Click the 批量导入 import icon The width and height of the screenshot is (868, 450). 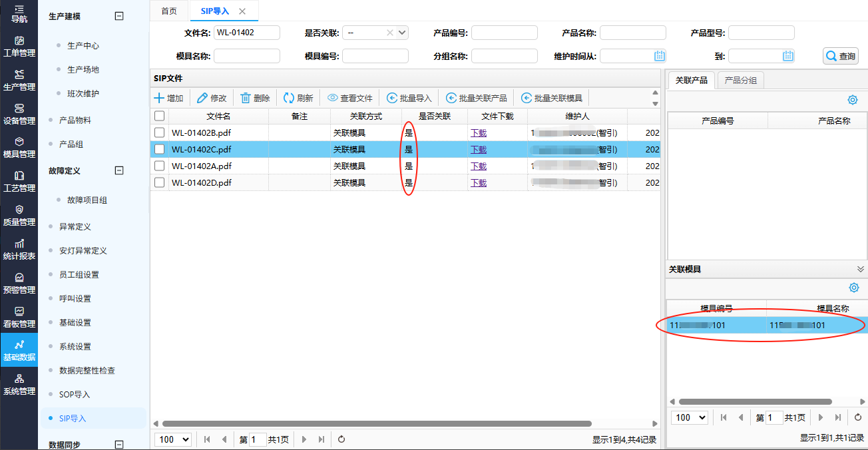click(x=392, y=98)
